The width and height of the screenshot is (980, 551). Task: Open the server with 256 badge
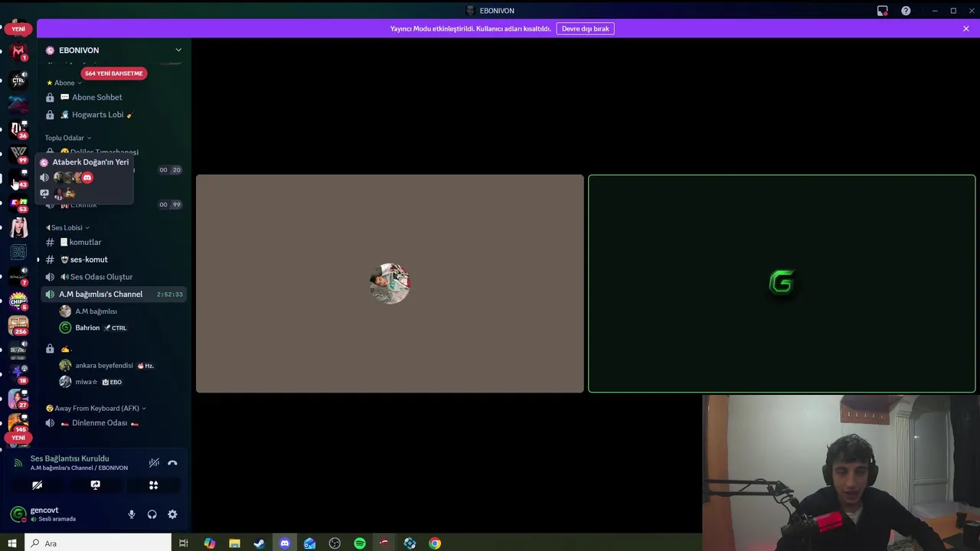coord(18,325)
